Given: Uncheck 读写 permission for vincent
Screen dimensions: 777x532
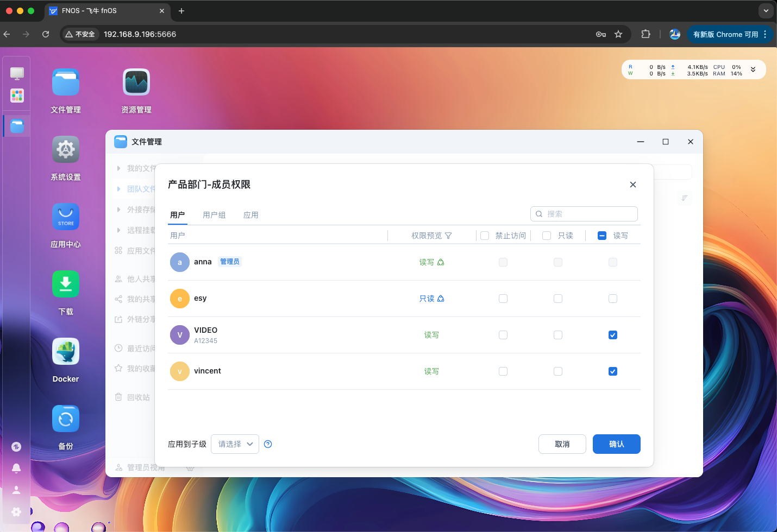Looking at the screenshot, I should tap(612, 371).
